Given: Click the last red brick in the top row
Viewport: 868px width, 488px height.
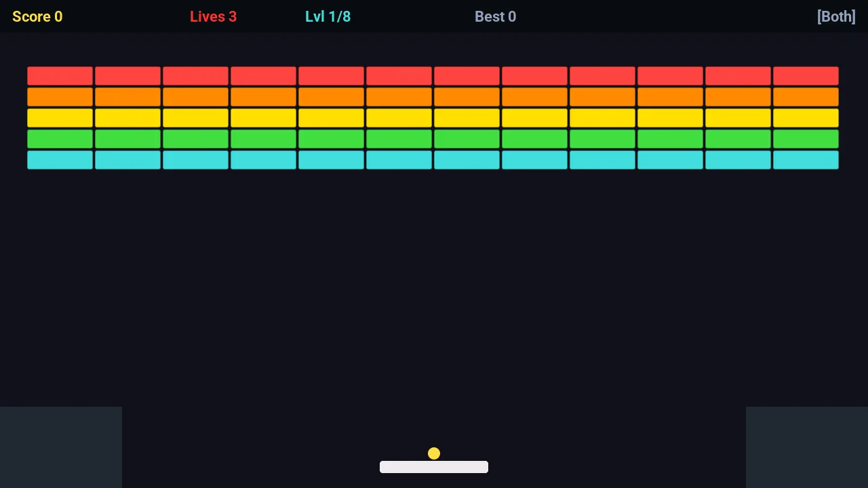Looking at the screenshot, I should pyautogui.click(x=806, y=76).
